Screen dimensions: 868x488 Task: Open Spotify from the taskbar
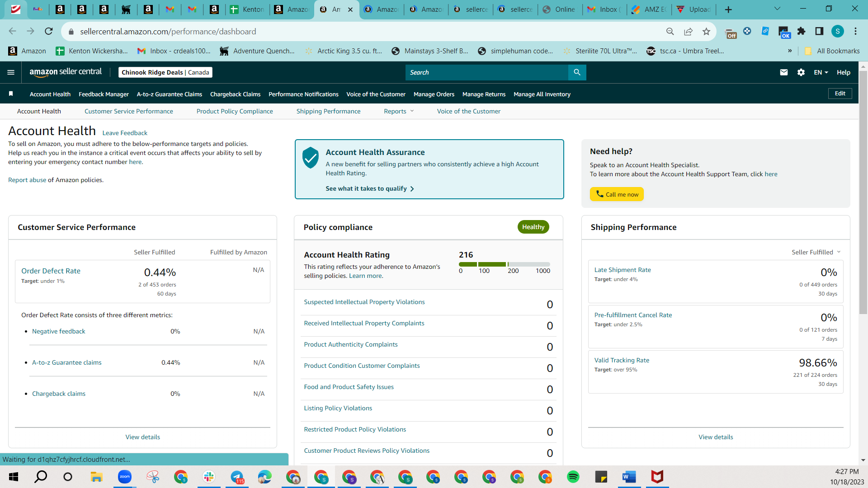point(573,477)
